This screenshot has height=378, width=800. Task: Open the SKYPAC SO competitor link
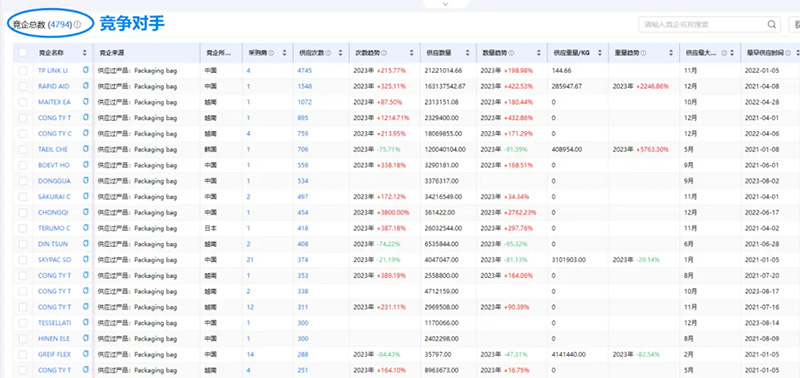click(55, 260)
